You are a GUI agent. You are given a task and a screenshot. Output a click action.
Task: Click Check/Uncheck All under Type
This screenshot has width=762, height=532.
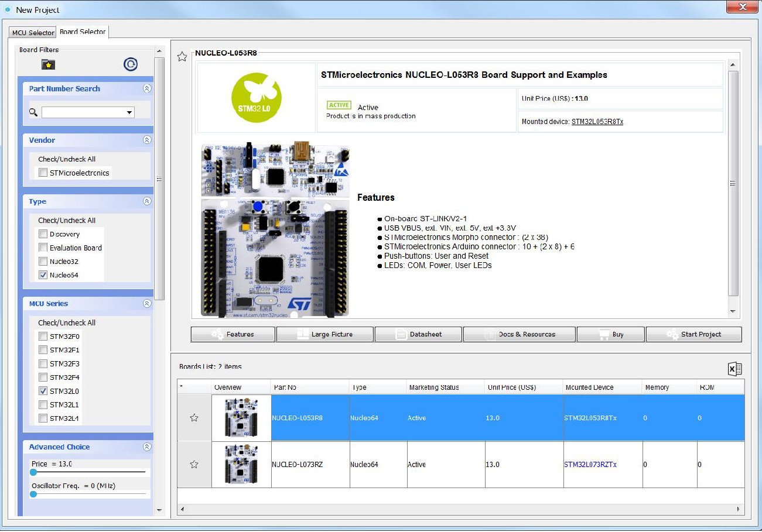67,221
